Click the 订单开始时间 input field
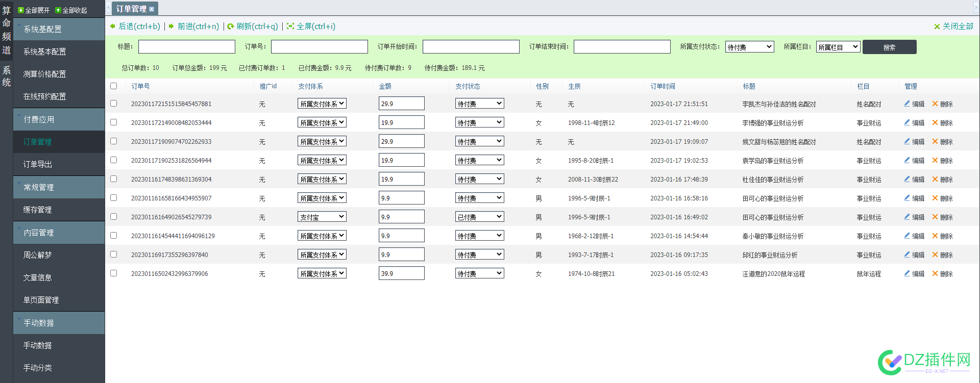 [x=471, y=47]
